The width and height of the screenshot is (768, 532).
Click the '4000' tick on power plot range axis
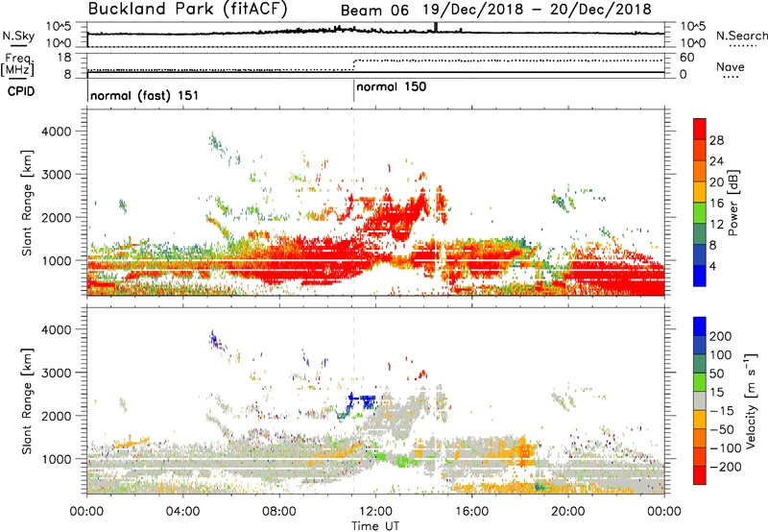point(56,132)
